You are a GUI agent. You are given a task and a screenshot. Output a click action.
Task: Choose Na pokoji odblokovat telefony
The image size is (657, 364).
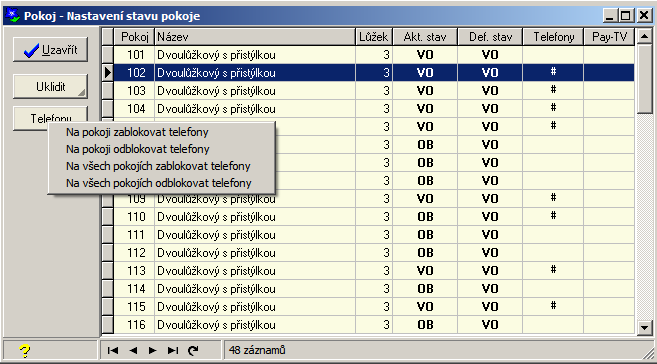tap(137, 149)
